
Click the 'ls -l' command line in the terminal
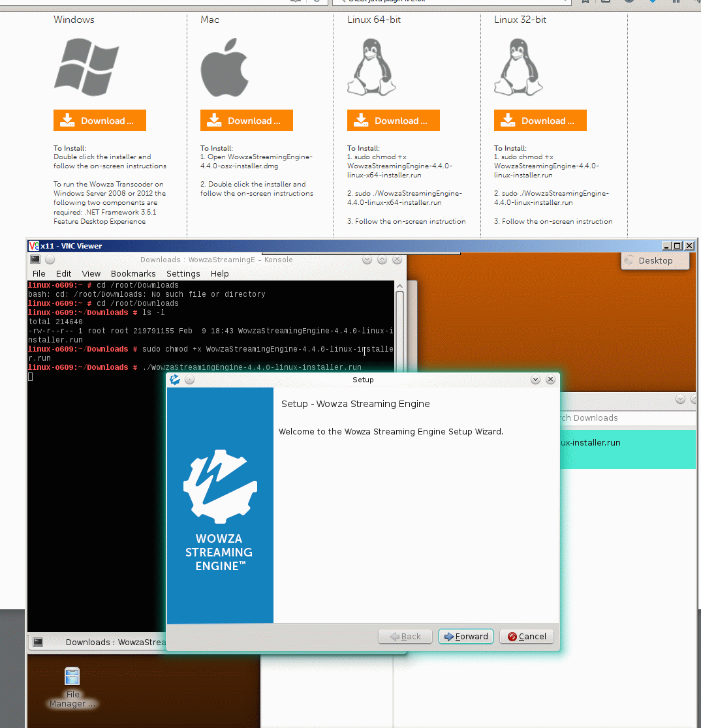96,312
